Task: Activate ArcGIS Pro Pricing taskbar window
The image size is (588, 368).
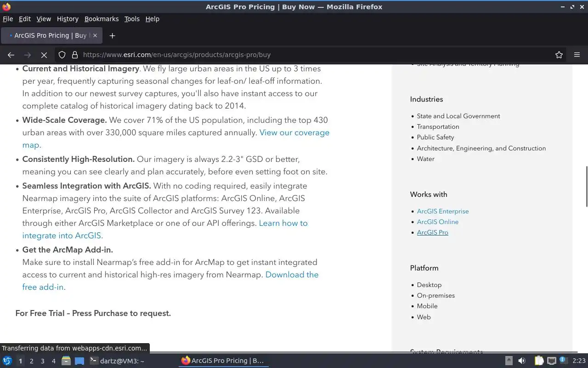Action: coord(223,361)
